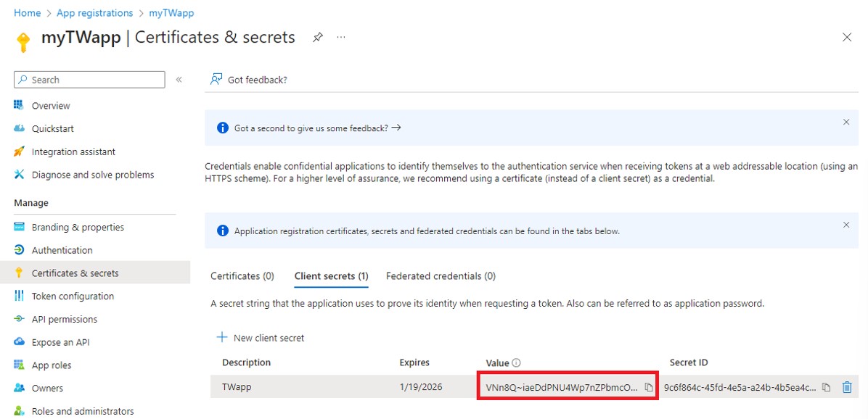Click the Quickstart cloud icon
This screenshot has height=419, width=868.
pos(20,128)
